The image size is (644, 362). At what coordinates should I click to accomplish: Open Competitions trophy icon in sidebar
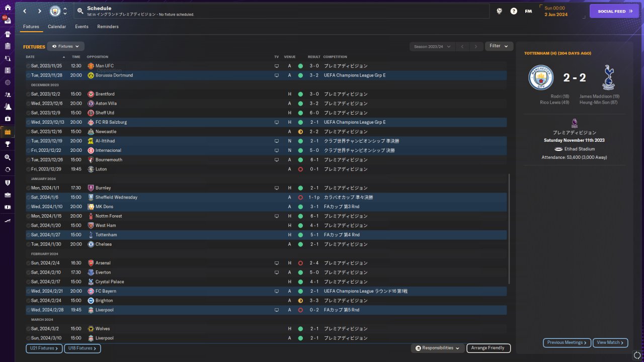click(8, 144)
